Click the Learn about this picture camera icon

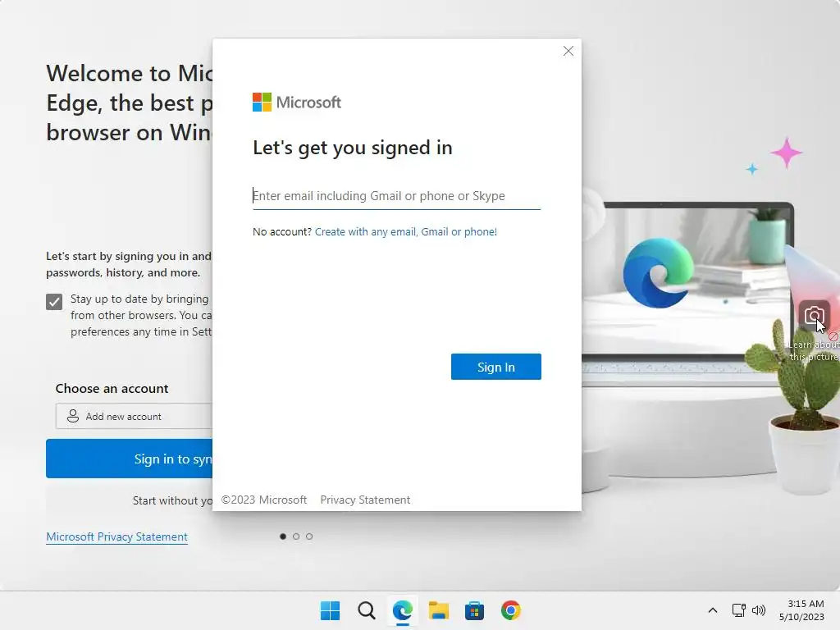coord(814,316)
